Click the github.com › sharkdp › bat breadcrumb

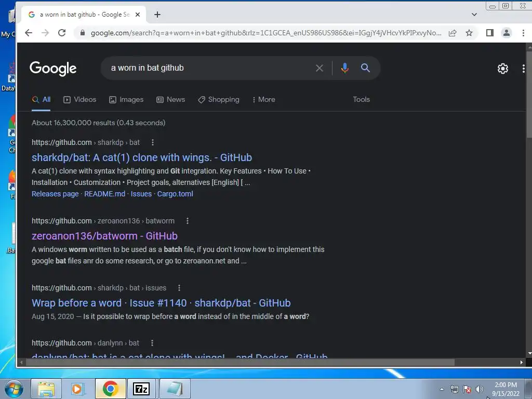(x=86, y=142)
